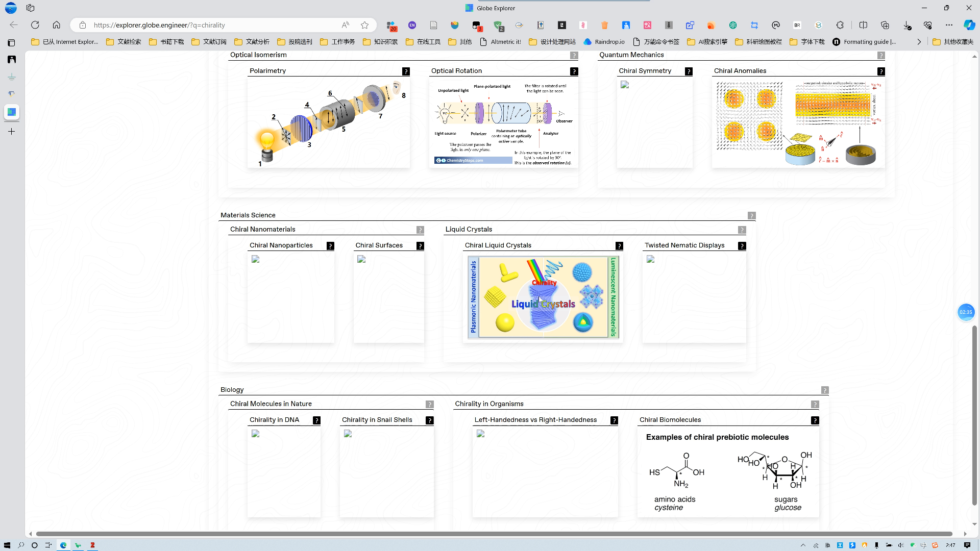Click help icon for Materials Science
Image resolution: width=980 pixels, height=551 pixels.
tap(751, 216)
